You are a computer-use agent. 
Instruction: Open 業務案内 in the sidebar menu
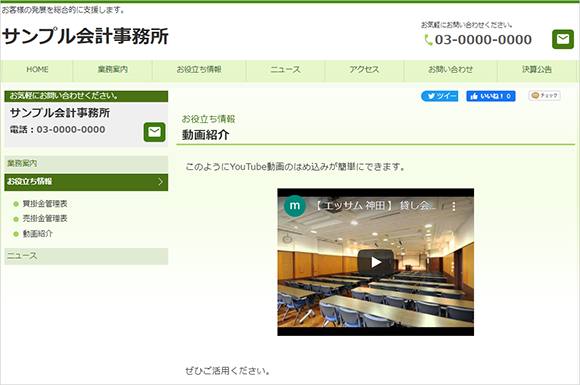[x=86, y=163]
